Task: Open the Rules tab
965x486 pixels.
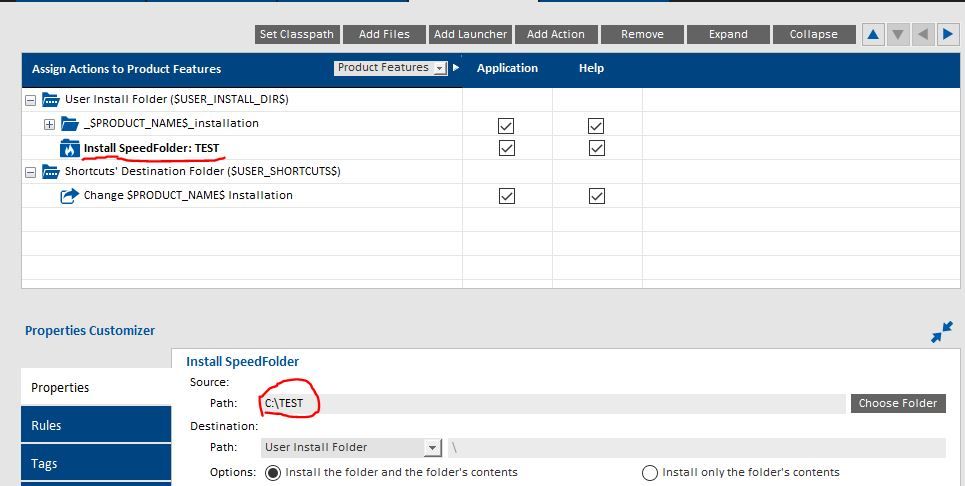Action: tap(96, 424)
